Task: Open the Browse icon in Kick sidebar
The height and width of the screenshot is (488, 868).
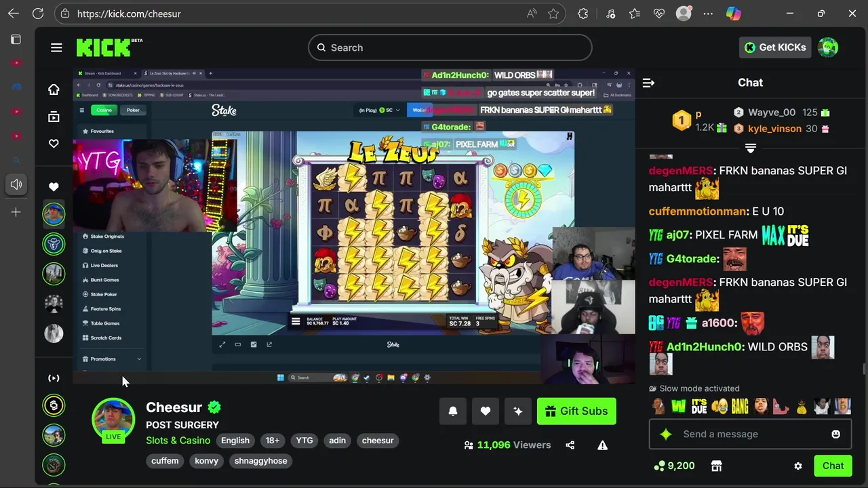Action: [54, 117]
